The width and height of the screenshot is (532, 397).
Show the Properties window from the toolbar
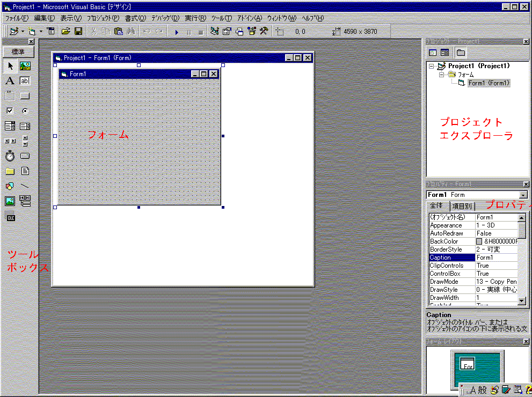(x=227, y=32)
